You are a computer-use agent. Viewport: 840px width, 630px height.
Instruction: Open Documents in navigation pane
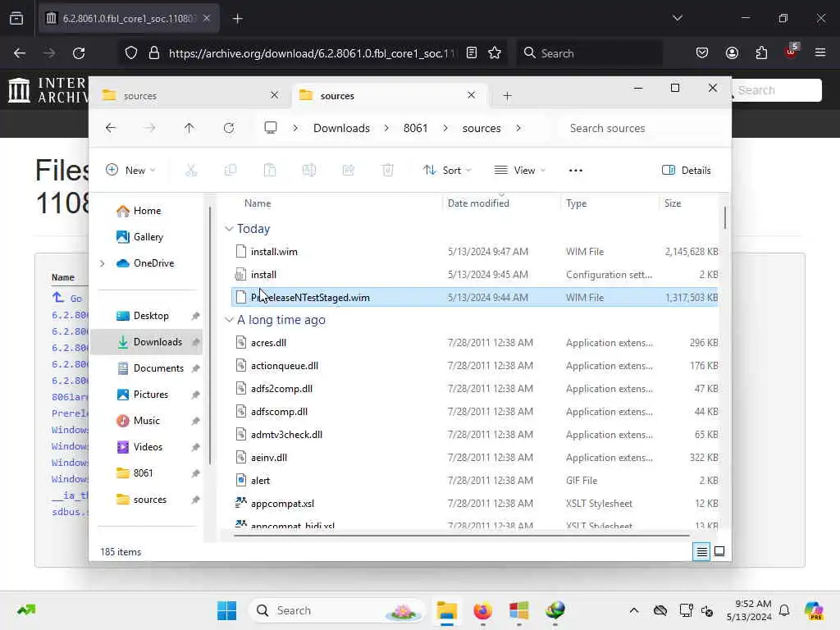click(158, 368)
